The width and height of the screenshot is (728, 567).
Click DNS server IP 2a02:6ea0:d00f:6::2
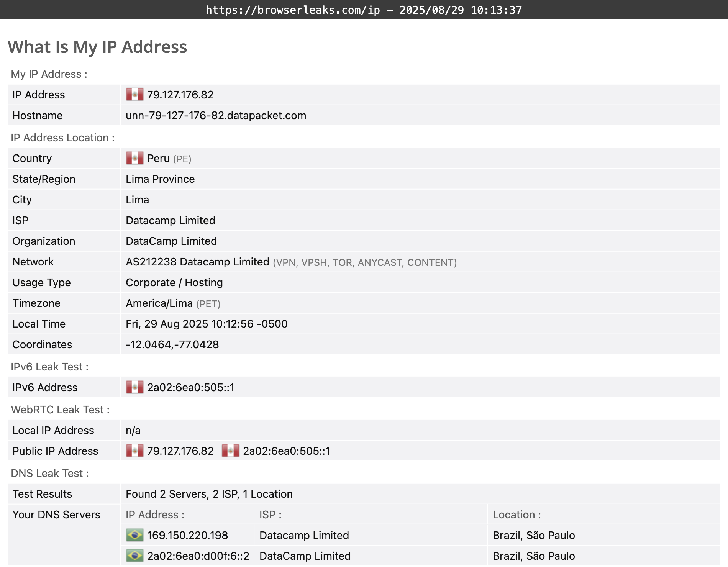pyautogui.click(x=198, y=556)
